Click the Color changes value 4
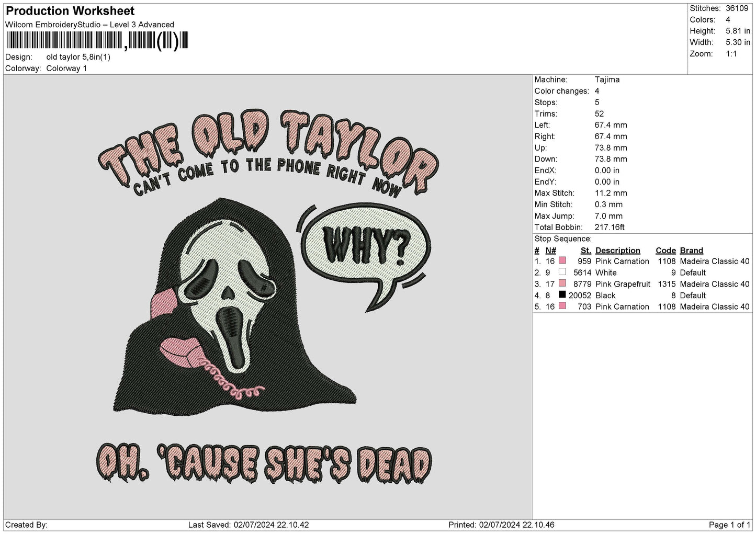The image size is (756, 534). [597, 91]
